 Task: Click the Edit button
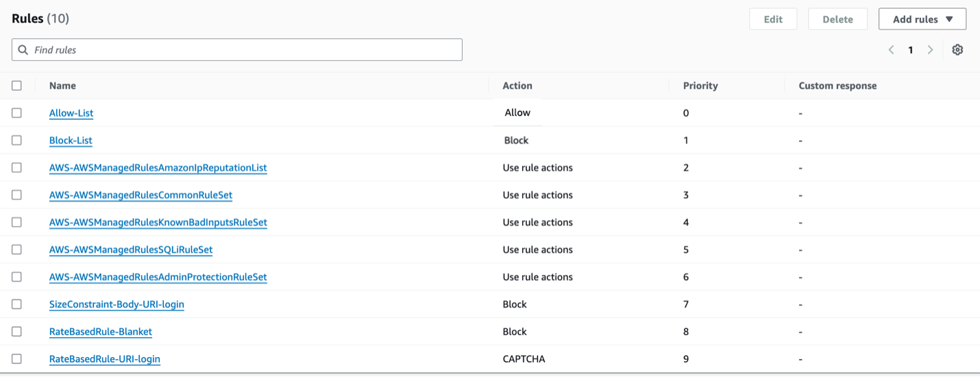[x=773, y=19]
